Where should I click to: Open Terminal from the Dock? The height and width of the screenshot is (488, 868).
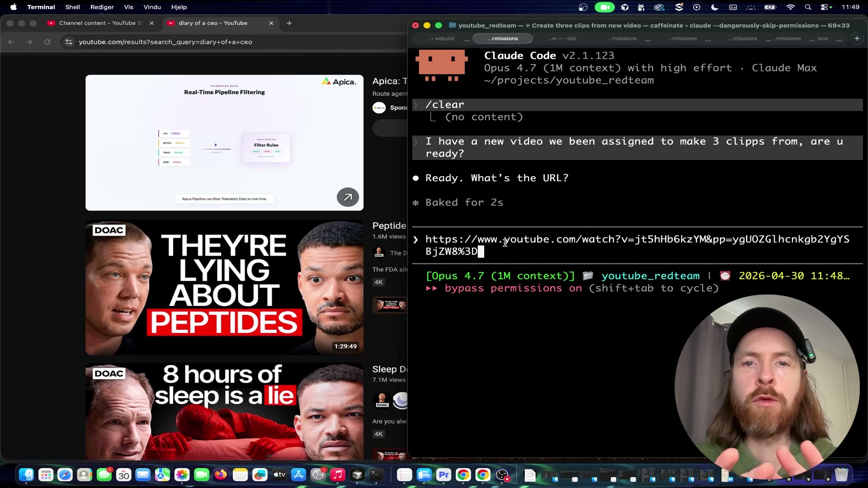point(377,475)
